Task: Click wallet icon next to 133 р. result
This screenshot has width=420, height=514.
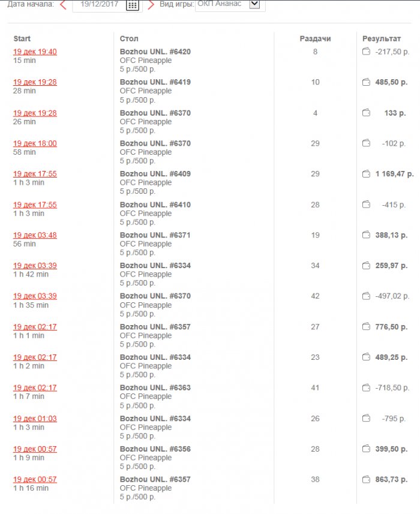Action: pos(366,113)
